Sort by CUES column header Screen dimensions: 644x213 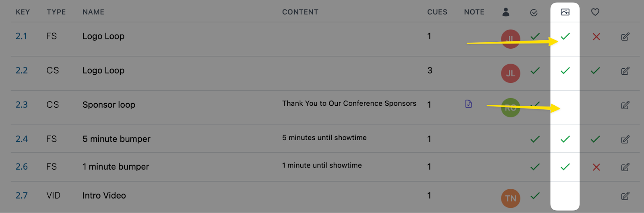[437, 12]
